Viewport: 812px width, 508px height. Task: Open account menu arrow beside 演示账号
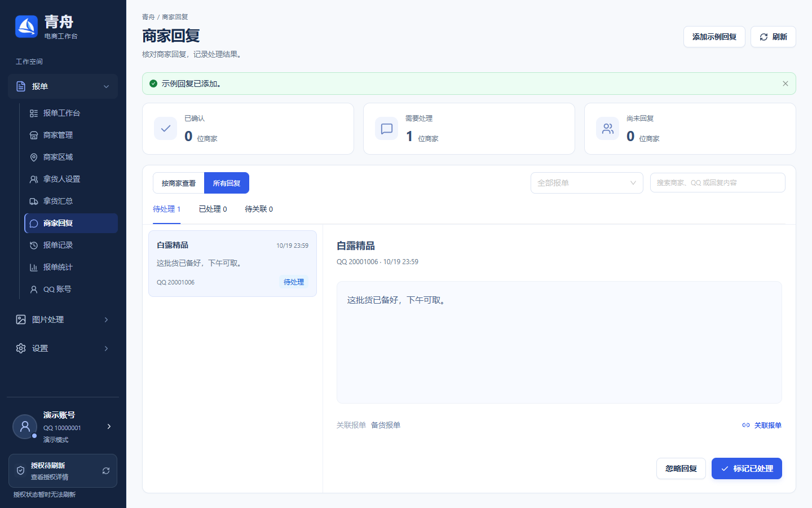tap(109, 426)
